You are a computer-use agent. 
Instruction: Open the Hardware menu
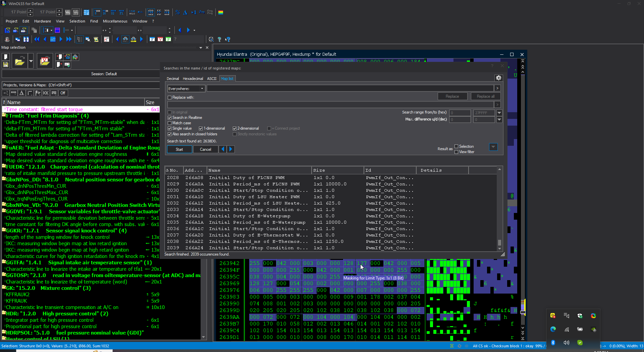pyautogui.click(x=42, y=21)
